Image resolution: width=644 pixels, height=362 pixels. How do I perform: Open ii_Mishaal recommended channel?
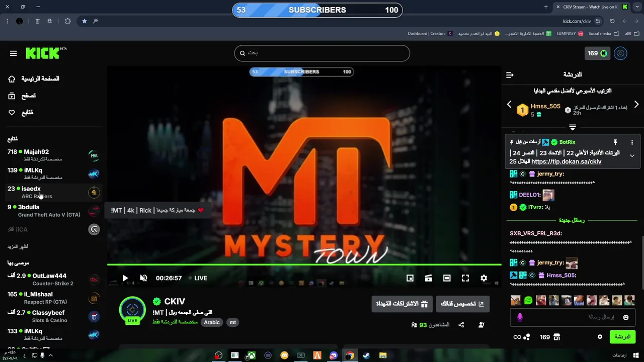[x=53, y=298]
